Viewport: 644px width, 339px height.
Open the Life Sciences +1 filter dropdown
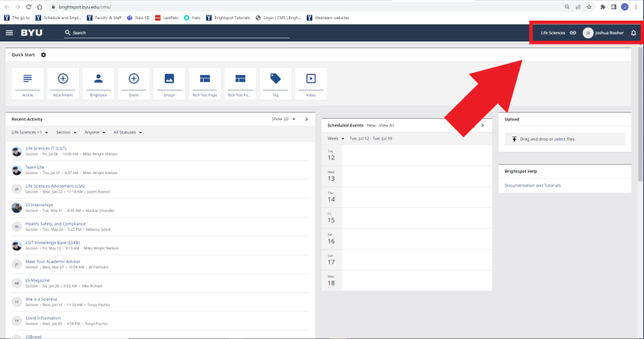click(x=31, y=132)
